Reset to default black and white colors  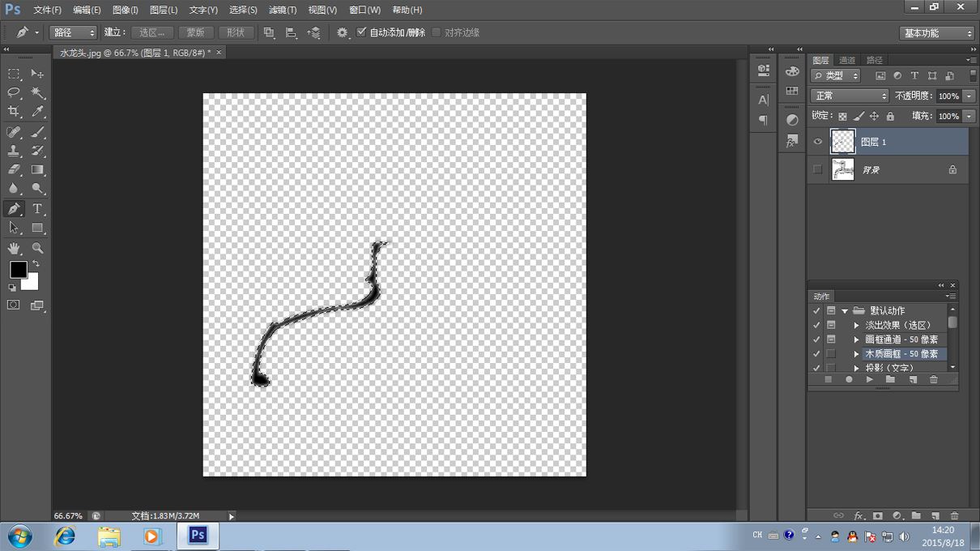pos(12,288)
